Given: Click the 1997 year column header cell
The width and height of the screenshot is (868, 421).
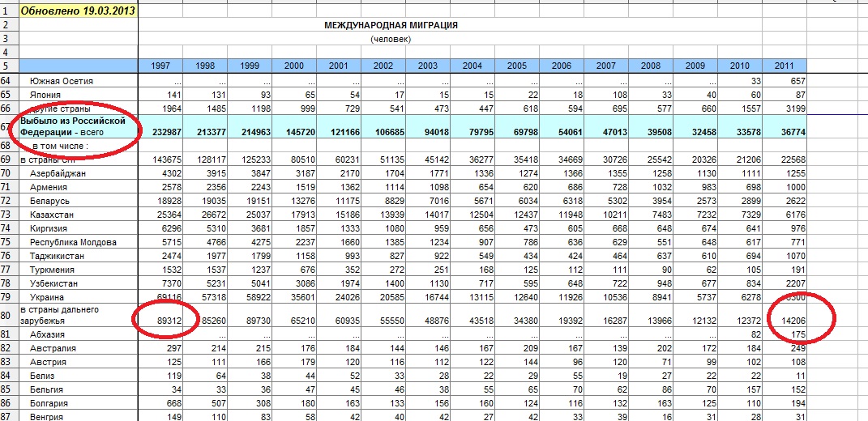Looking at the screenshot, I should pyautogui.click(x=160, y=66).
